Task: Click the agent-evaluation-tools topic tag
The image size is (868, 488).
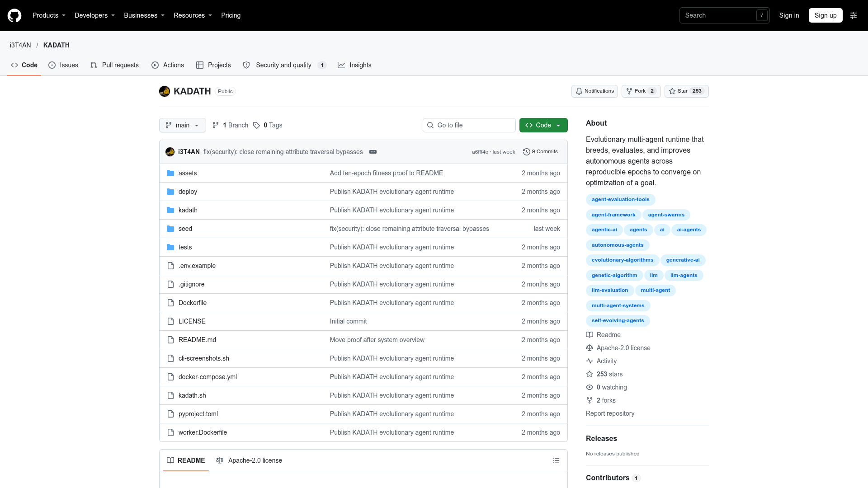Action: point(620,200)
